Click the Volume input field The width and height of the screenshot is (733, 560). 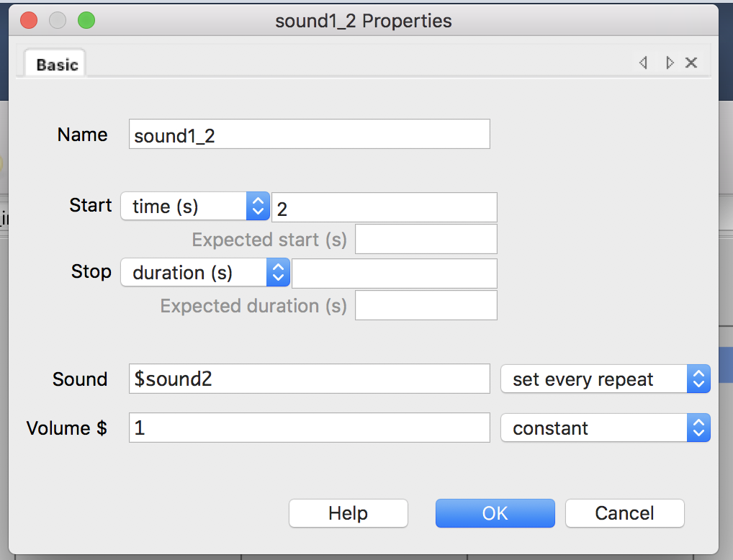click(x=309, y=428)
